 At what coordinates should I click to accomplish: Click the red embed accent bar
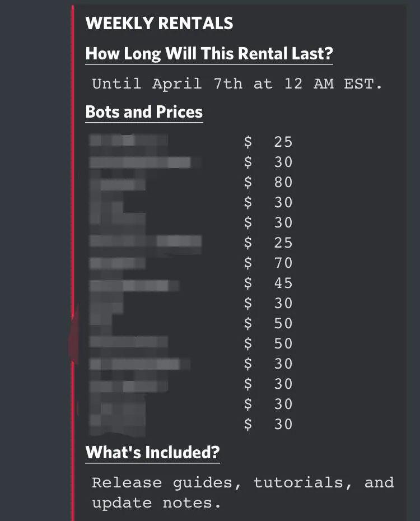[73, 263]
